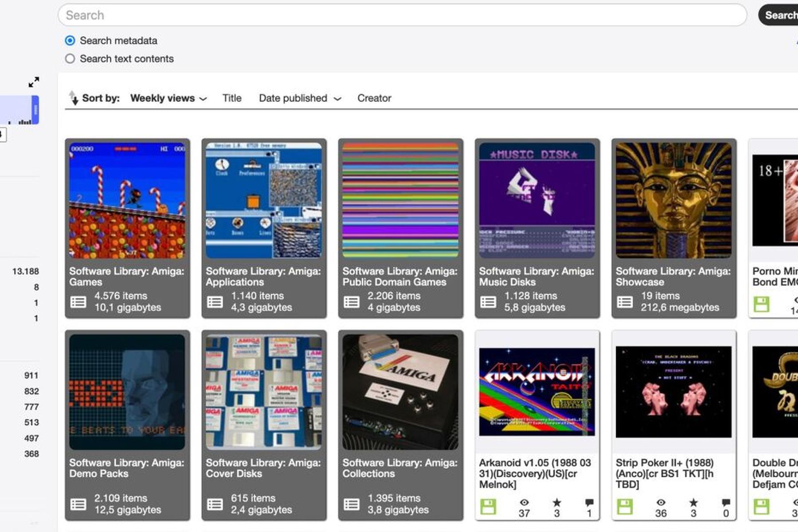Click the Amiga: Collections title link

(400, 468)
